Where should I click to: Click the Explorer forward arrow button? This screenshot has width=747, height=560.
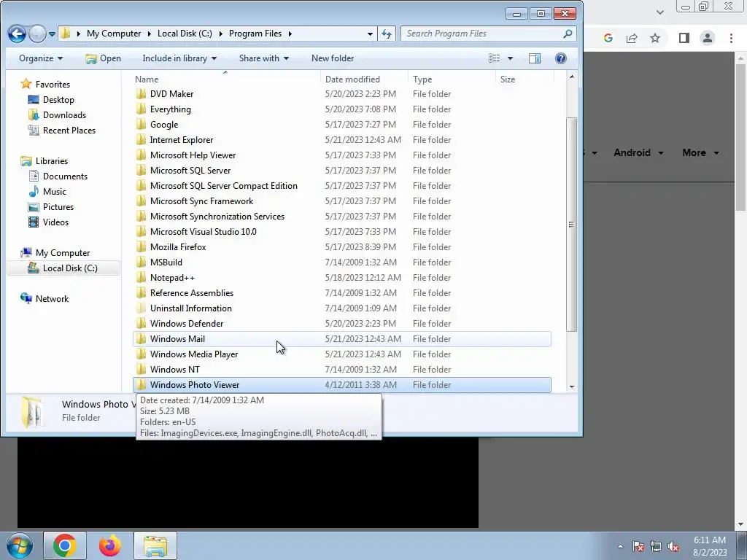(37, 34)
